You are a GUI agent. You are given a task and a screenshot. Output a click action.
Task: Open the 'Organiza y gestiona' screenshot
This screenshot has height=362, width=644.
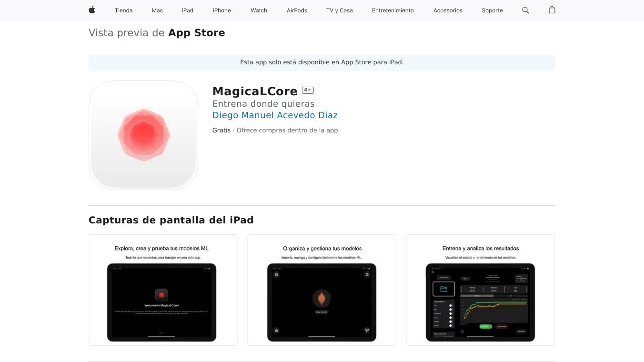322,290
